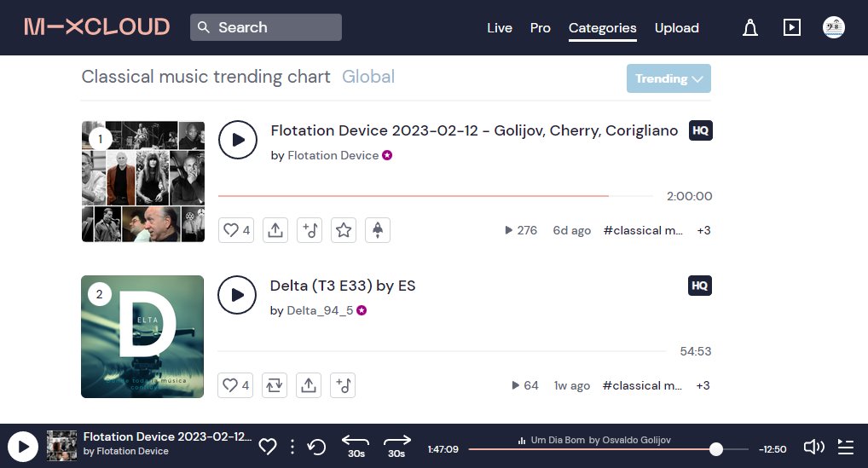Repost the Delta show
Screen dimensions: 868x468
[x=275, y=385]
